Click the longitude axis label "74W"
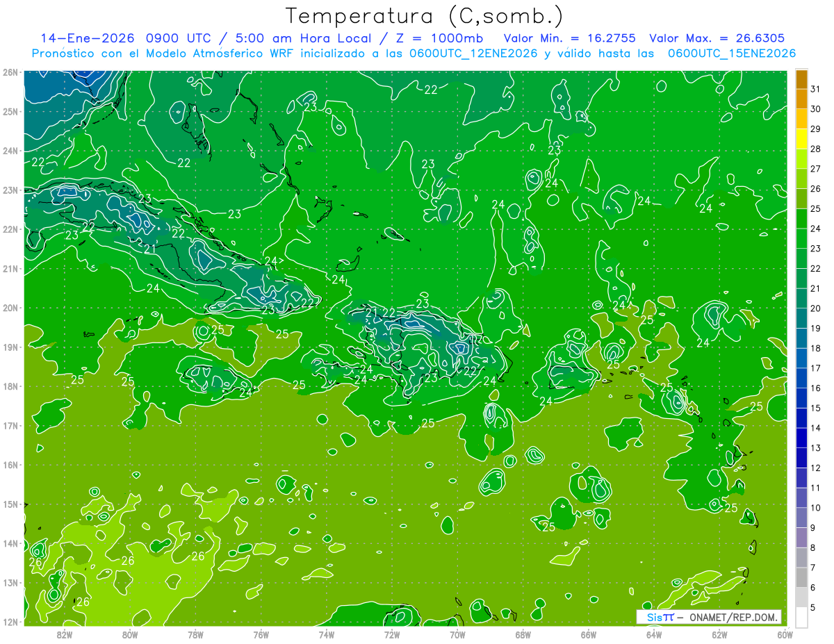 click(x=326, y=634)
